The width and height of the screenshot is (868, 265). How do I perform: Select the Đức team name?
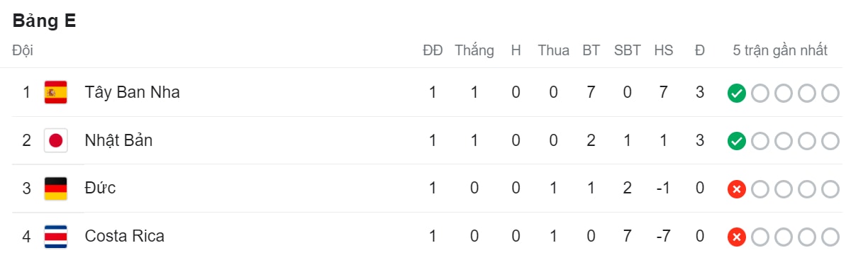[100, 188]
